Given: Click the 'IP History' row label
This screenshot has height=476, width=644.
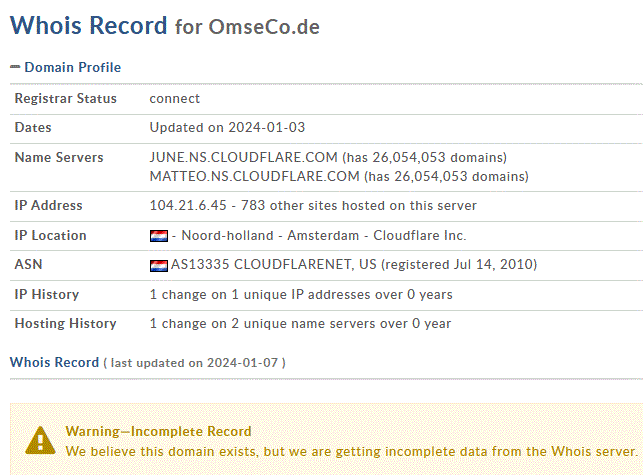Looking at the screenshot, I should coord(47,294).
